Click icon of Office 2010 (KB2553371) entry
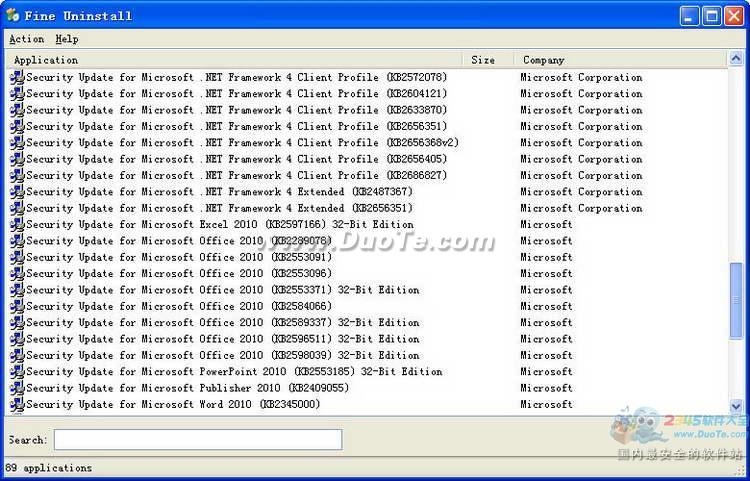 pyautogui.click(x=17, y=290)
